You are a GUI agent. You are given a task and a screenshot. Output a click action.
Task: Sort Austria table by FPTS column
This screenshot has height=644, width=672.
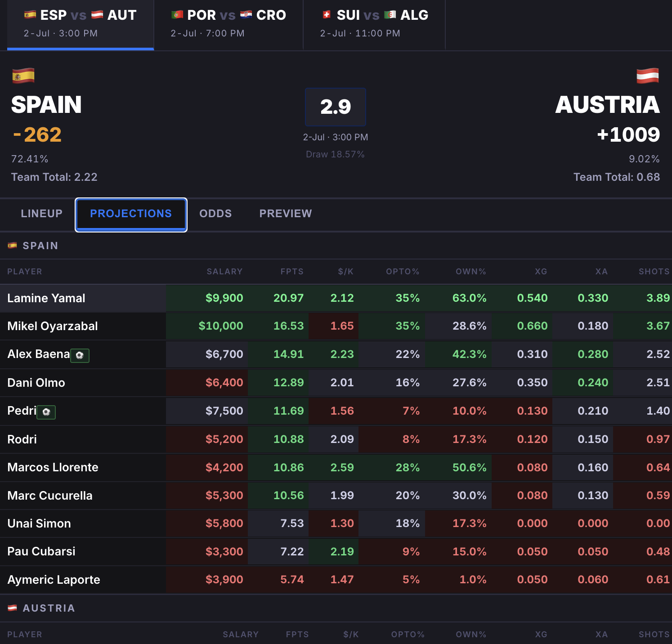coord(297,635)
